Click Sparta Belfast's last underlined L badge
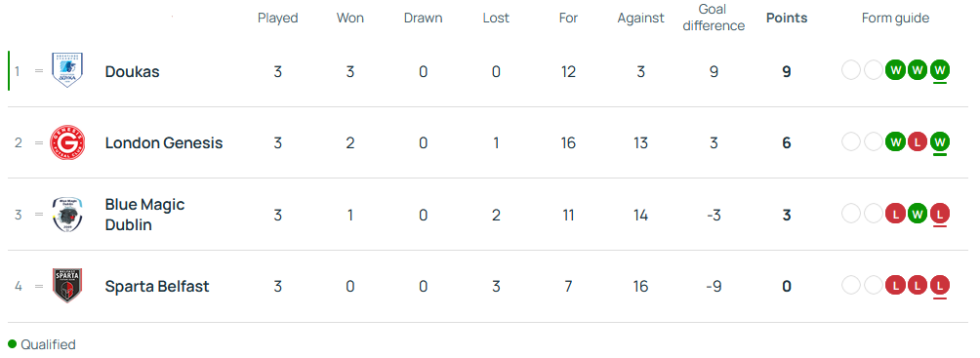This screenshot has width=980, height=358. click(x=939, y=286)
